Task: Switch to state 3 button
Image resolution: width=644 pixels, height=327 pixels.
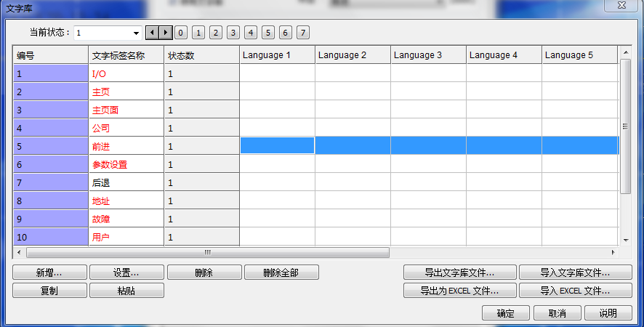Action: tap(233, 33)
